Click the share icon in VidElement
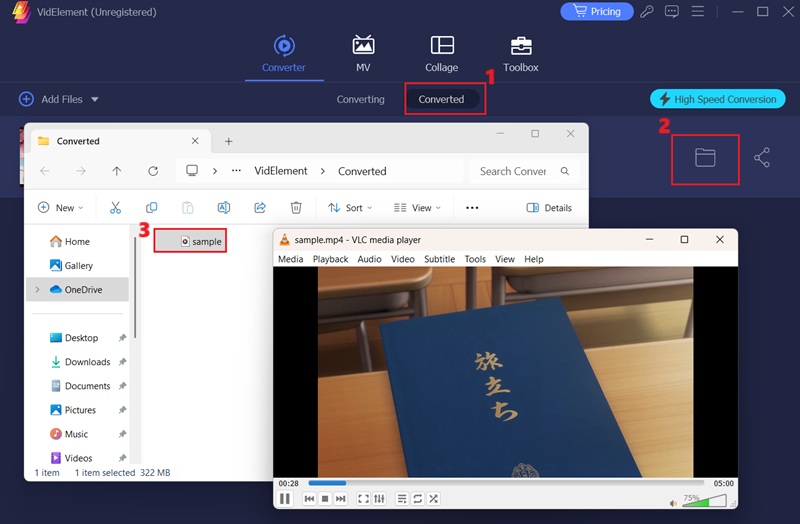The image size is (800, 524). (762, 158)
